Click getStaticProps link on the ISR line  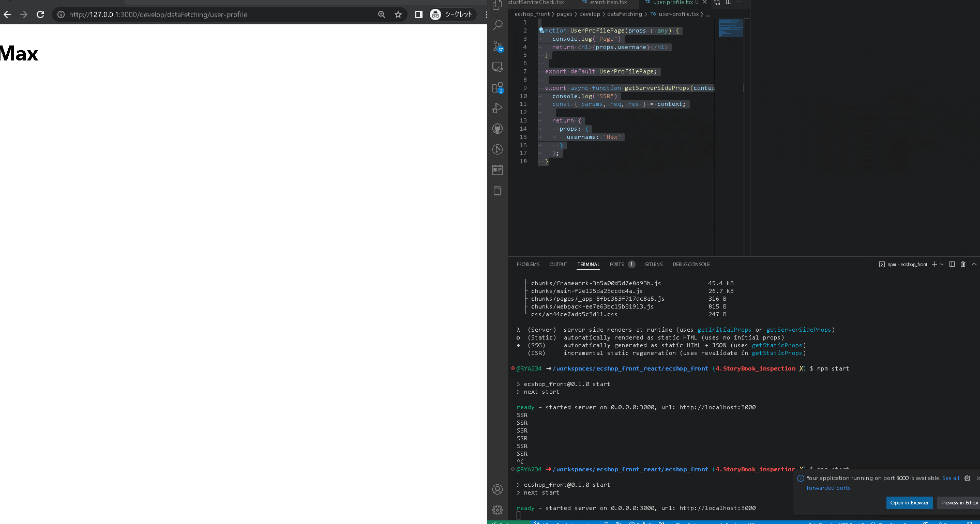coord(777,353)
